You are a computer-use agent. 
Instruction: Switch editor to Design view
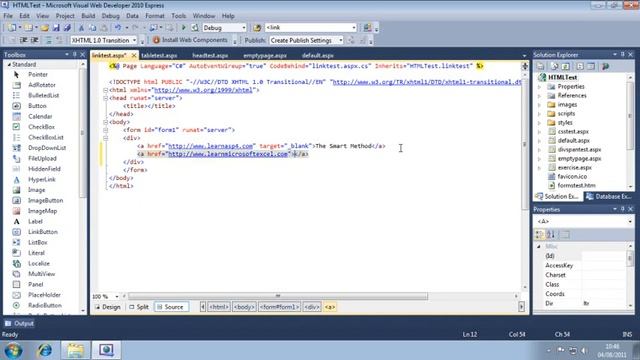pyautogui.click(x=108, y=307)
